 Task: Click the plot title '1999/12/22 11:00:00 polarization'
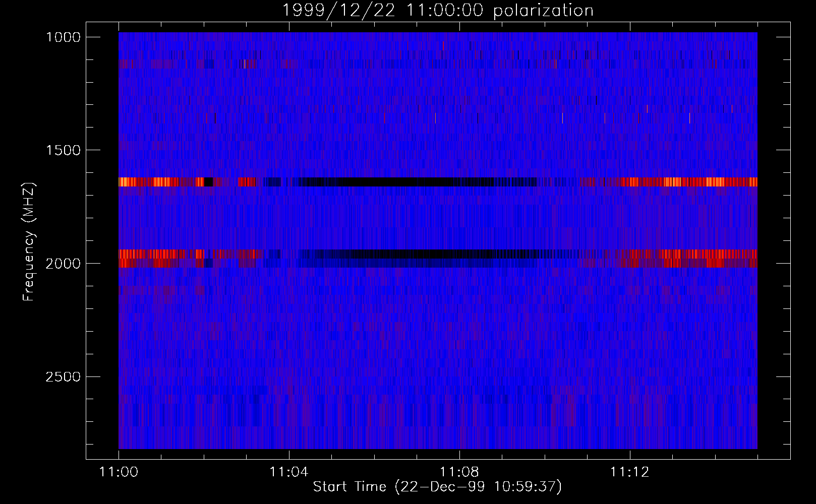tap(438, 11)
